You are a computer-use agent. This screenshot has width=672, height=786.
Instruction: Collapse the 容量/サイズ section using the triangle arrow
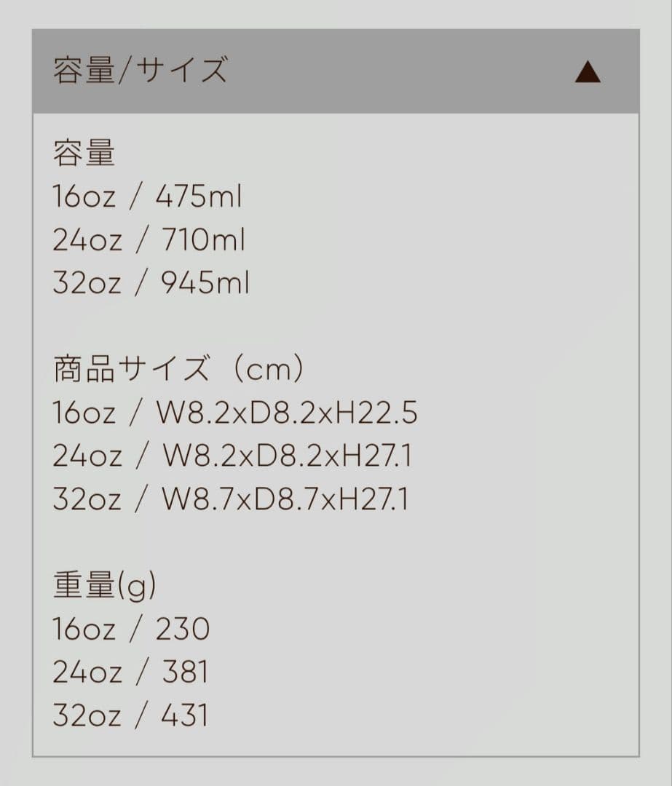(587, 72)
